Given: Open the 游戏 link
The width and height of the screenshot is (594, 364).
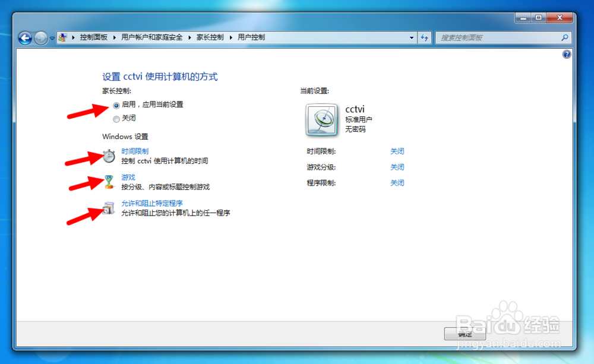Looking at the screenshot, I should [x=128, y=178].
